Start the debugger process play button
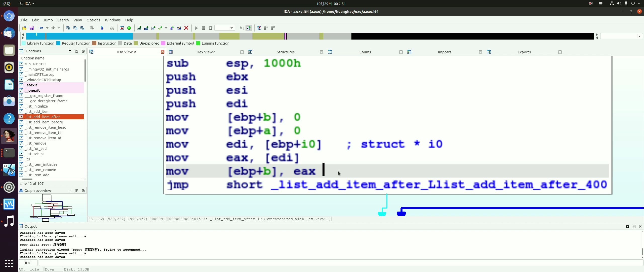 [x=196, y=28]
